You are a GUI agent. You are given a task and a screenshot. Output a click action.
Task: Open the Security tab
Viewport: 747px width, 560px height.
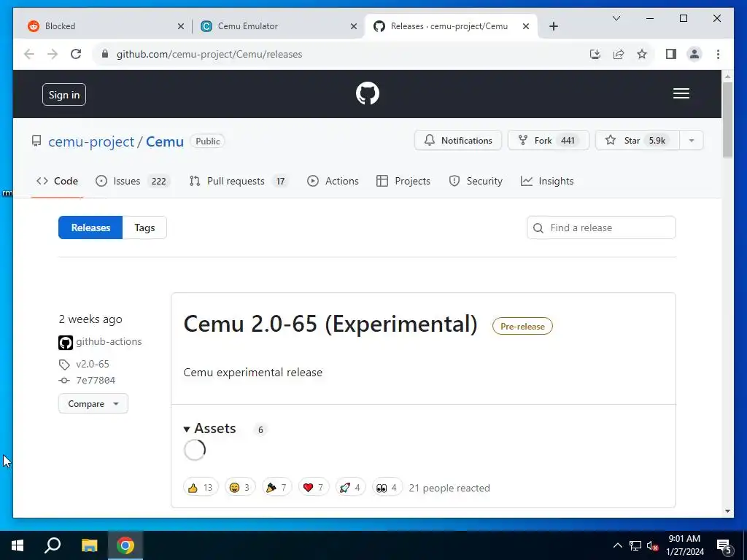476,181
